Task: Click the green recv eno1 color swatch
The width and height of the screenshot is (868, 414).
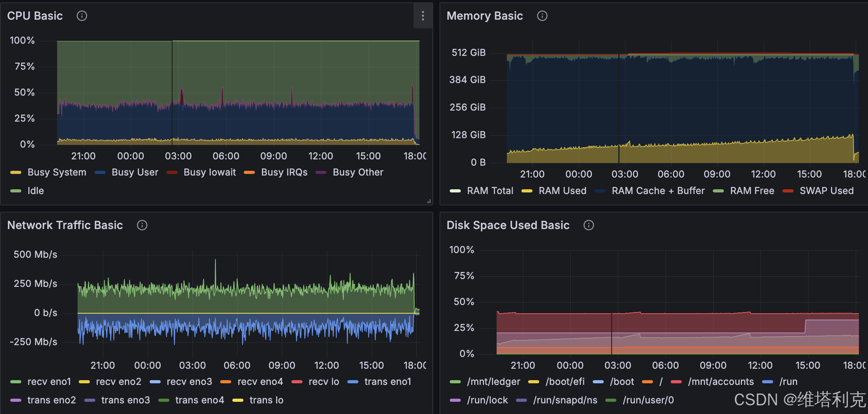Action: click(16, 382)
